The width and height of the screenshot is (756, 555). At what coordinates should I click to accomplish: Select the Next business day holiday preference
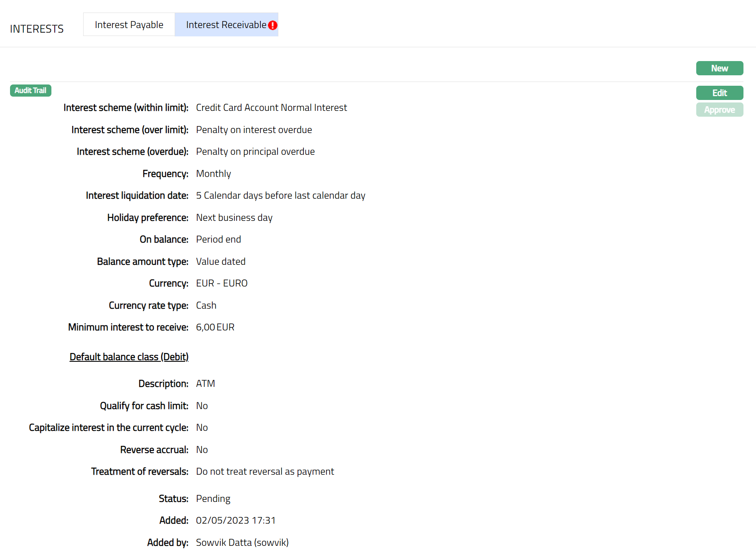pyautogui.click(x=234, y=218)
